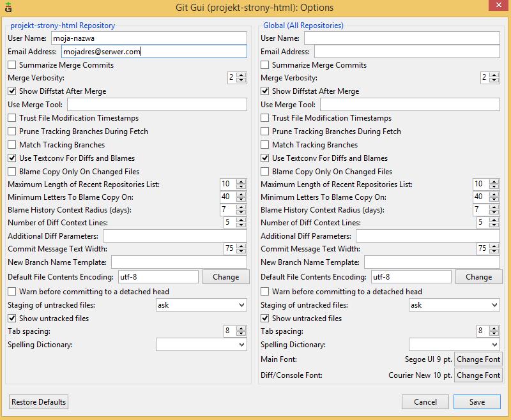Image resolution: width=511 pixels, height=420 pixels.
Task: Disable Use Textconv For Diffs and Blames for repository
Action: 11,158
